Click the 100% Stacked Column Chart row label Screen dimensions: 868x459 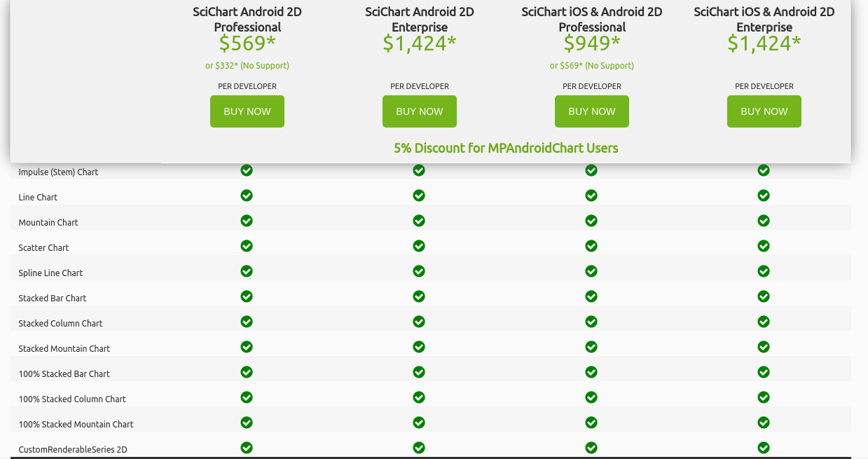(x=72, y=399)
